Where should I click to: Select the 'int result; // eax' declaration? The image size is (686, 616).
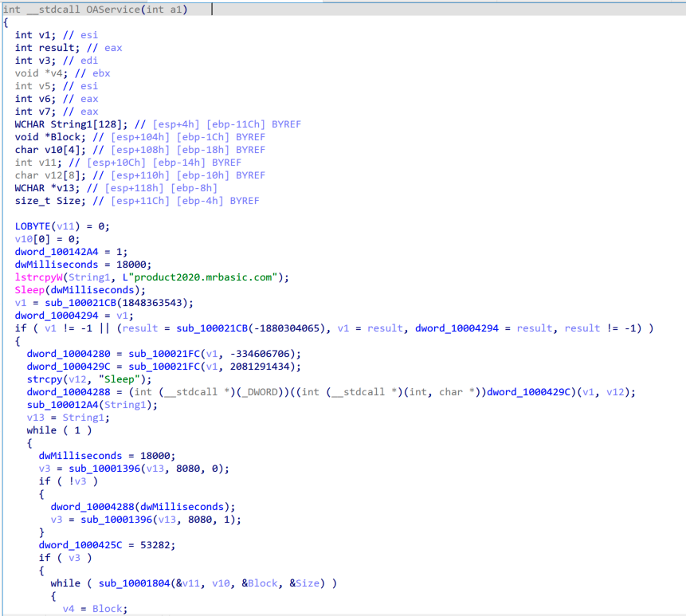click(69, 48)
